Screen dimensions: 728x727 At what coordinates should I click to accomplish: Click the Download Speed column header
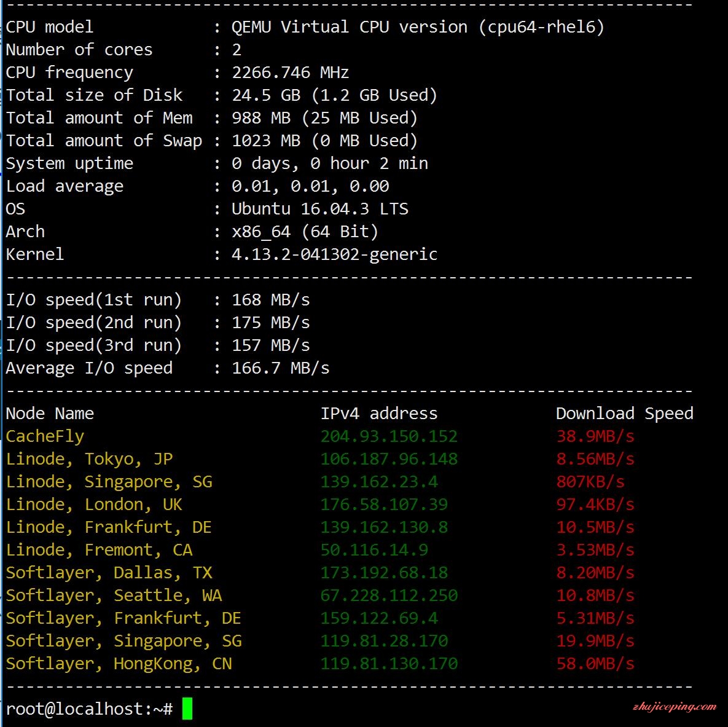624,414
